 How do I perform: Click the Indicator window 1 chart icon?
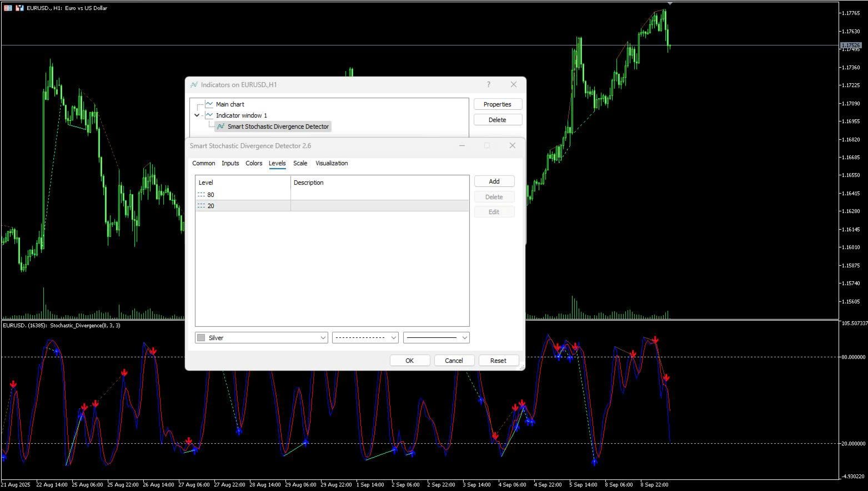tap(209, 115)
